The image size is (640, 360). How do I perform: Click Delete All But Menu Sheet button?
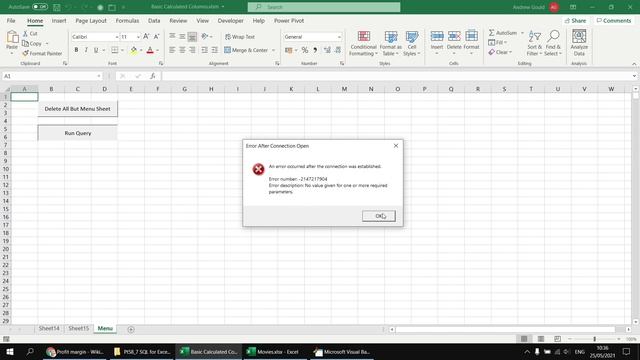[x=78, y=109]
